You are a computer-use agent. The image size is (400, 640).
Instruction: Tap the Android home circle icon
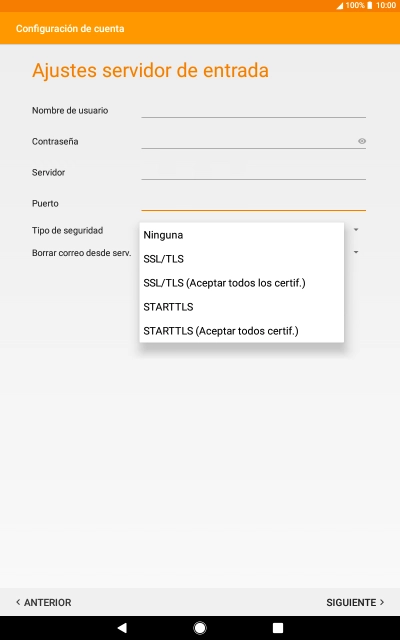coord(200,627)
